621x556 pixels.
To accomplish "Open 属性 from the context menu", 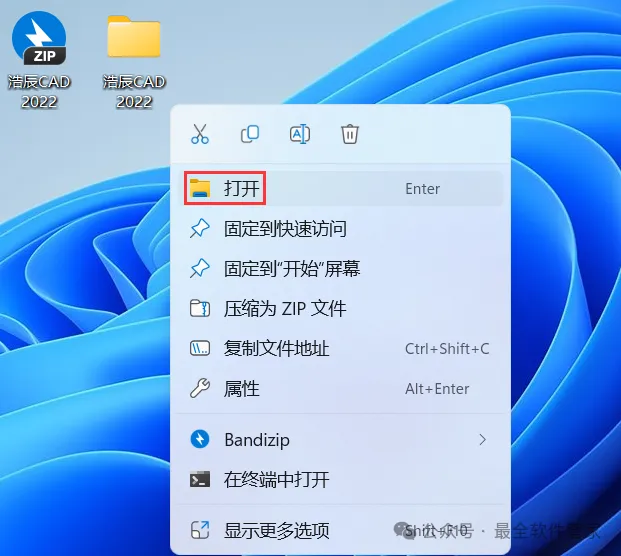I will point(341,388).
